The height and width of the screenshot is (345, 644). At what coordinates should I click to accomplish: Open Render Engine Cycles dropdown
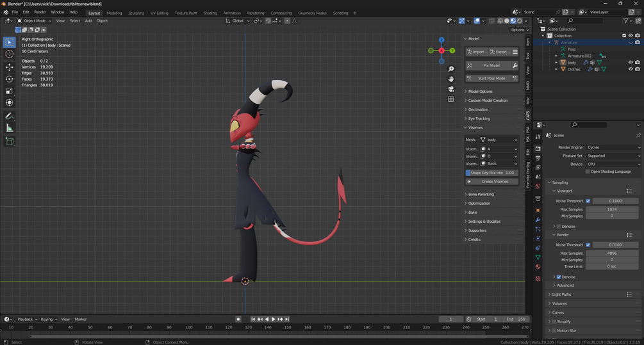(613, 147)
